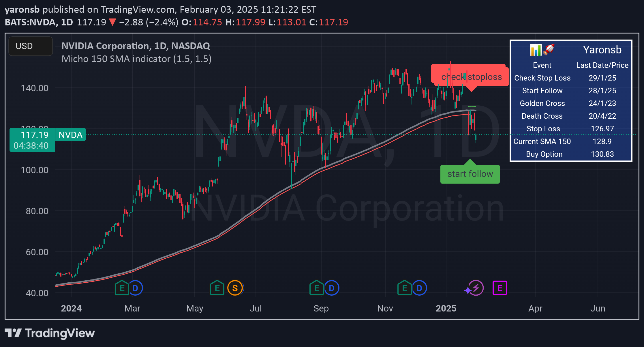Click the '20/4/22' date cell
The height and width of the screenshot is (347, 644).
point(602,116)
